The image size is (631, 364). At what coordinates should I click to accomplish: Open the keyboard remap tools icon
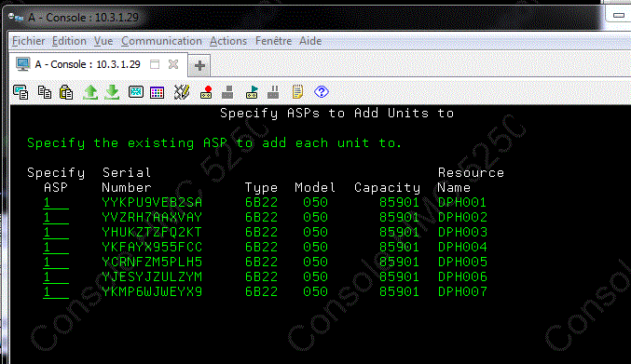[182, 92]
